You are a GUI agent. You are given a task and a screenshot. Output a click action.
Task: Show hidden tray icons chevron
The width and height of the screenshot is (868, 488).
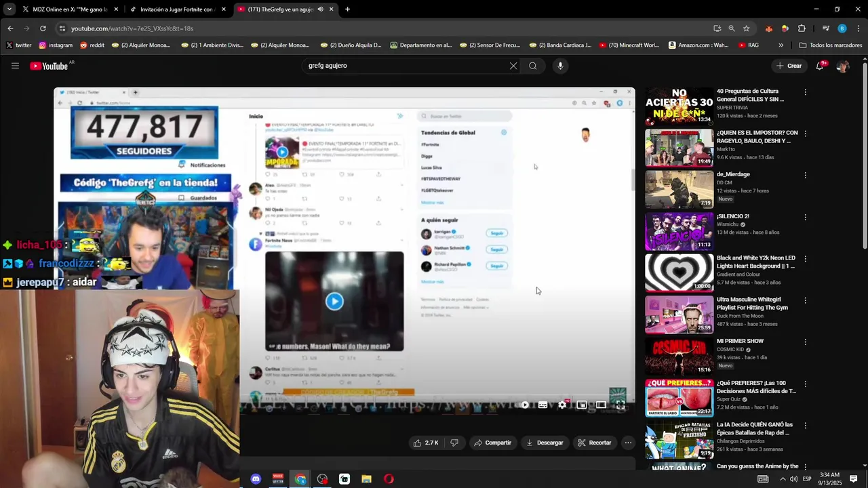[782, 479]
